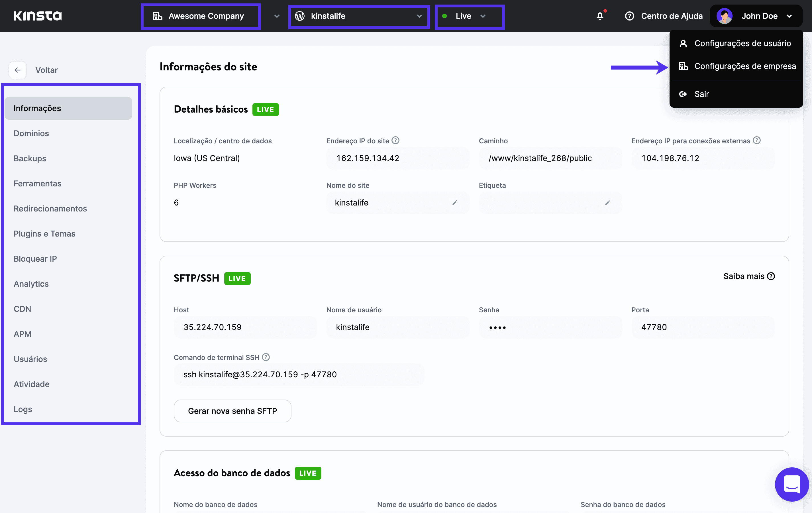Click the Nome do site edit pencil icon
This screenshot has height=513, width=812.
point(454,203)
